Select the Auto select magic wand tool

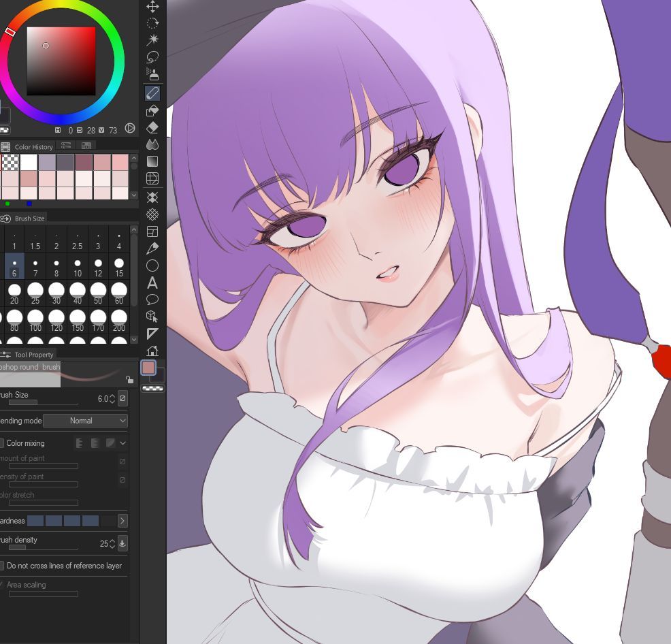click(x=152, y=39)
